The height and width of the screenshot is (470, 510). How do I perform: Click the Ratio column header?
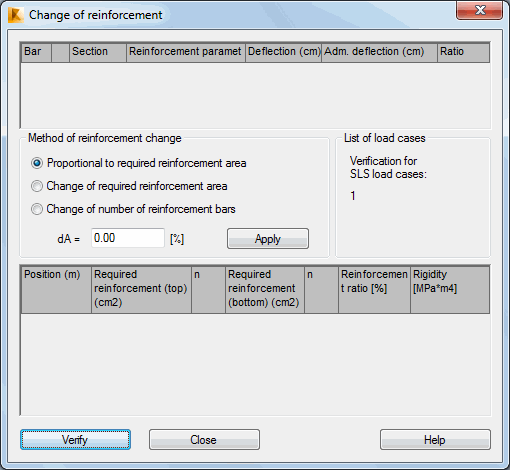[463, 52]
